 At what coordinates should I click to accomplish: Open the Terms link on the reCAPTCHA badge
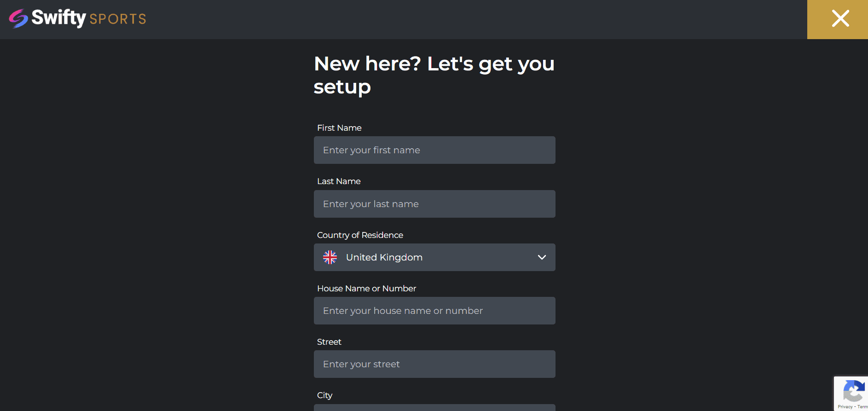click(x=862, y=406)
